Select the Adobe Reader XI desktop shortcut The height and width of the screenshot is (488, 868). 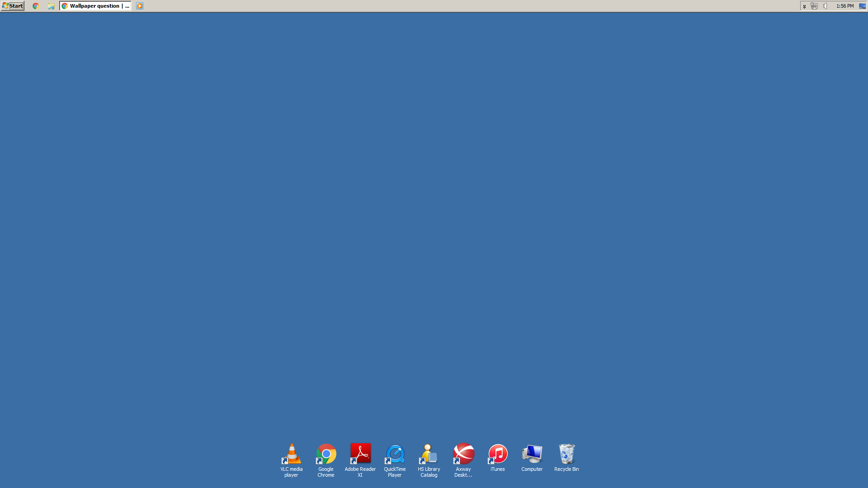pyautogui.click(x=360, y=460)
